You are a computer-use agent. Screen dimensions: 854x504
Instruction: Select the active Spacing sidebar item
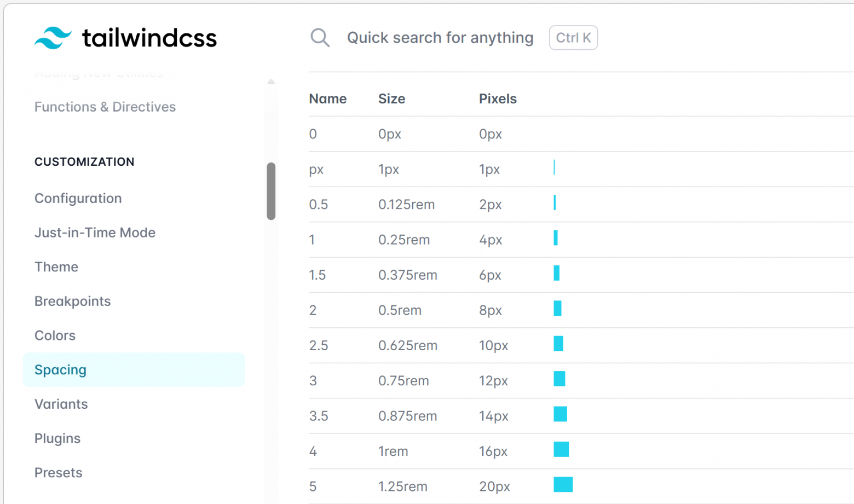click(x=60, y=370)
